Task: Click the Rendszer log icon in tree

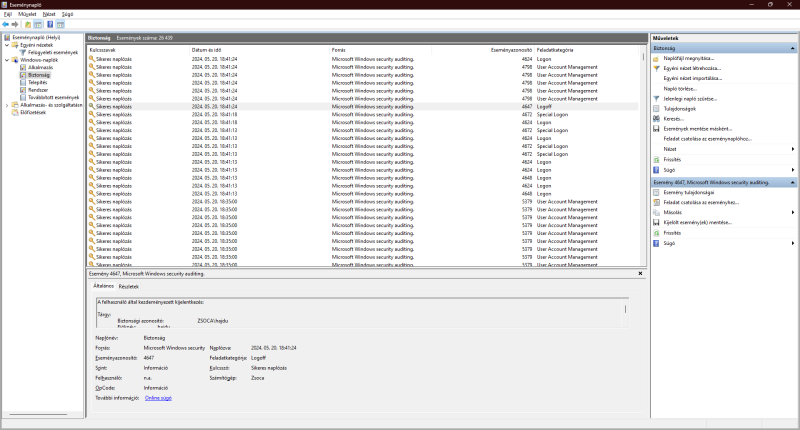Action: [23, 90]
